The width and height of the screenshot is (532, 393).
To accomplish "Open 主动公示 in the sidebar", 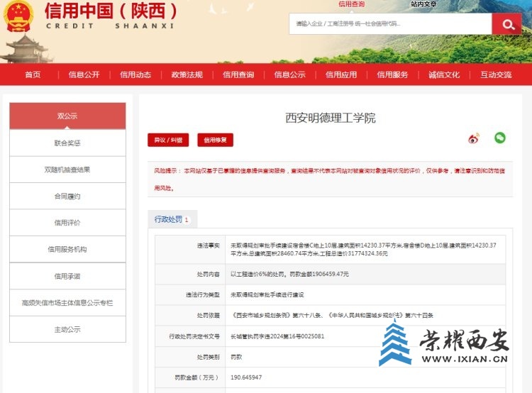I will click(67, 329).
